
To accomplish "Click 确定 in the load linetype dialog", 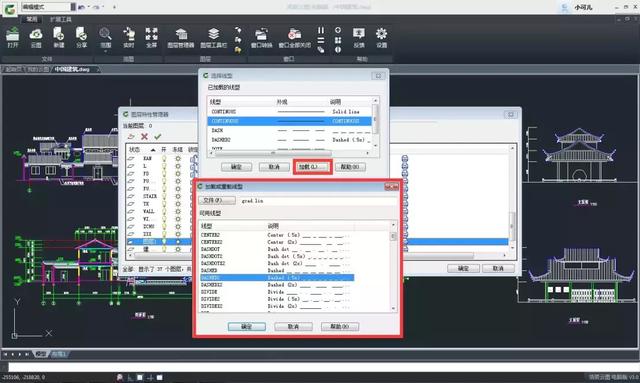I will pyautogui.click(x=247, y=327).
